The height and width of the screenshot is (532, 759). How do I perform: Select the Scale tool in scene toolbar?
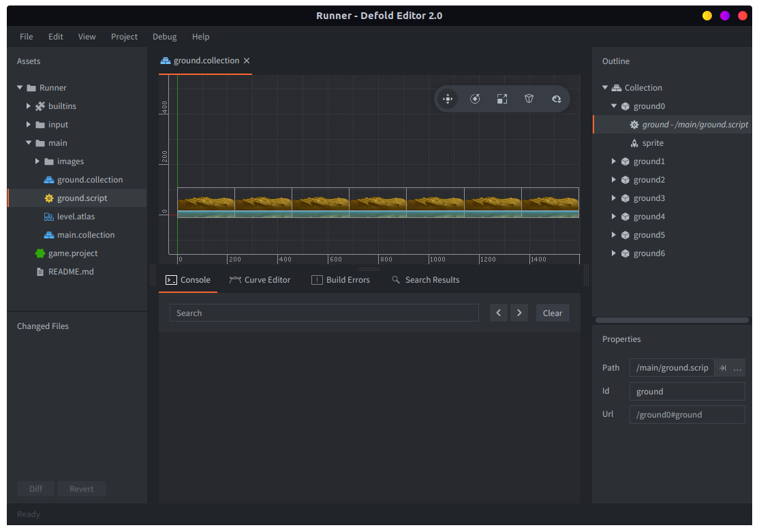[x=502, y=99]
